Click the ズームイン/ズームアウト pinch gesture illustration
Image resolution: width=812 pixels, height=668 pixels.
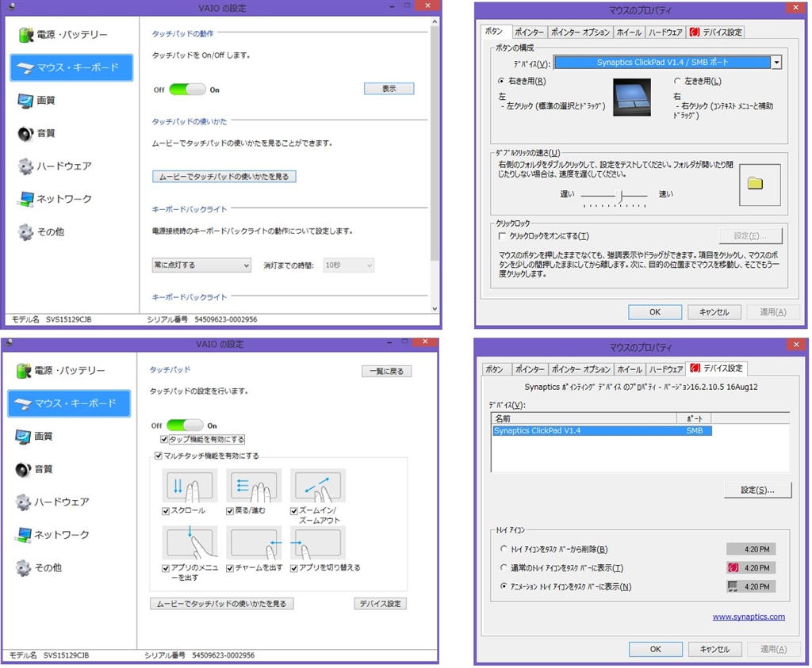click(318, 486)
